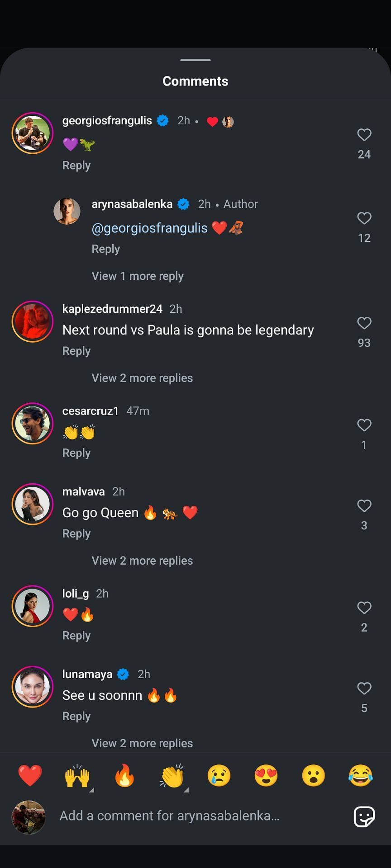
Task: Insert the crying face quick emoji
Action: point(219,776)
